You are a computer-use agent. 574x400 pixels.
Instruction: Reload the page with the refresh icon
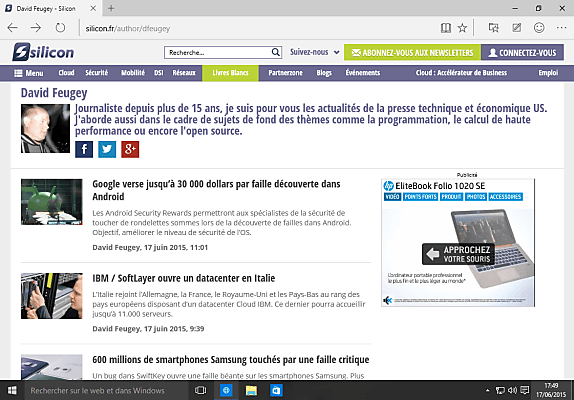pos(60,28)
